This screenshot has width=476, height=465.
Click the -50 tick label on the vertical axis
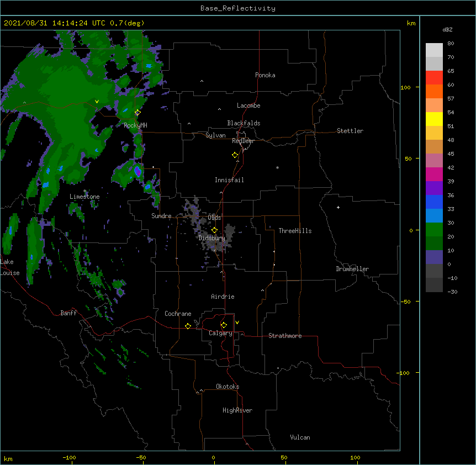tap(405, 302)
